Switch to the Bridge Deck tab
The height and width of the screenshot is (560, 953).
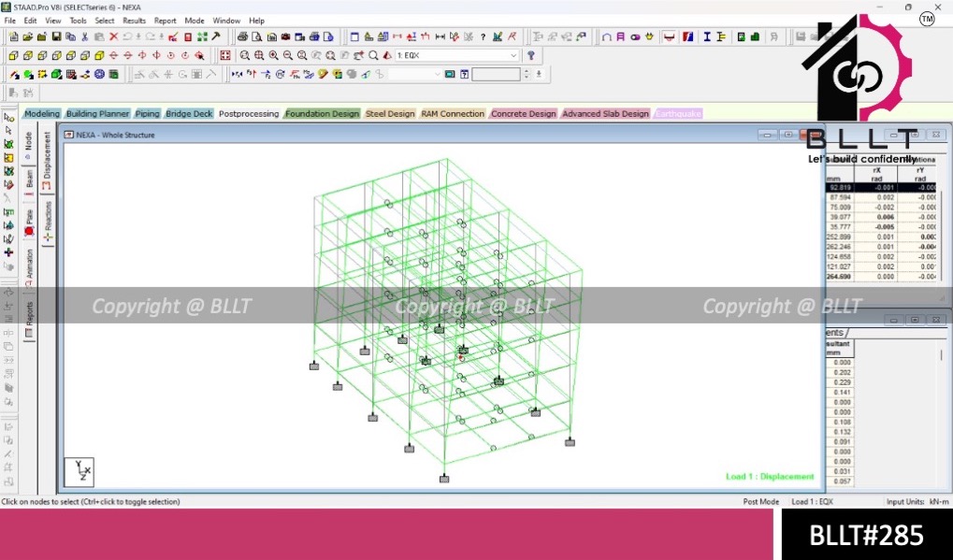(189, 113)
